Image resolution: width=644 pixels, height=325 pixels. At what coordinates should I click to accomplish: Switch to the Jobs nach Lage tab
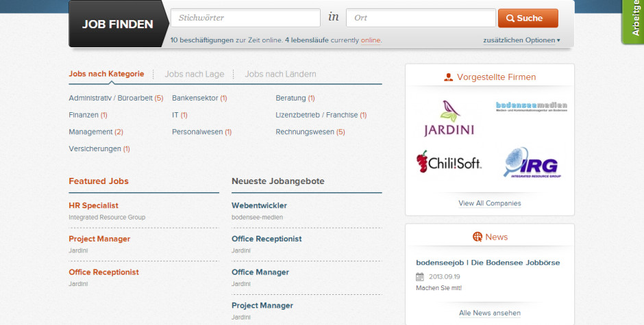193,74
